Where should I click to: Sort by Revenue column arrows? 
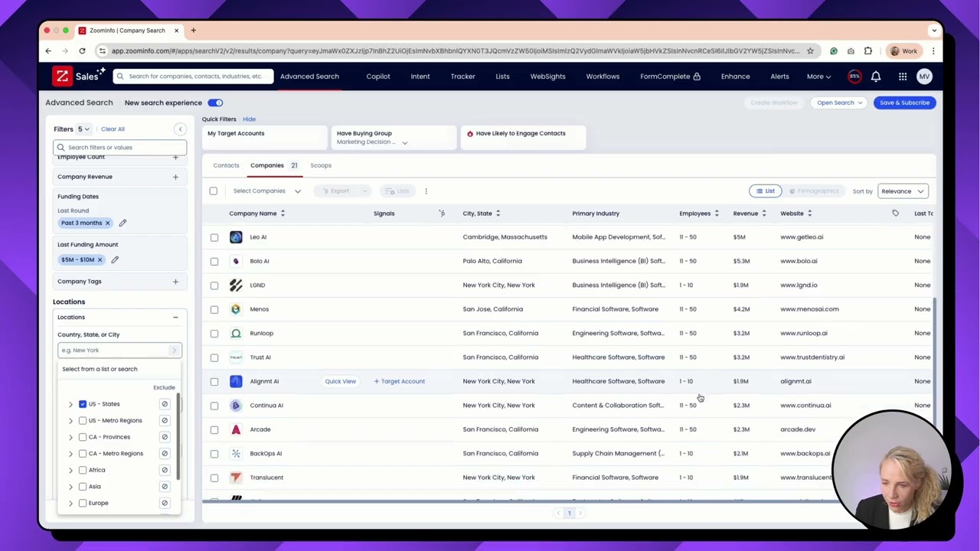click(x=764, y=214)
